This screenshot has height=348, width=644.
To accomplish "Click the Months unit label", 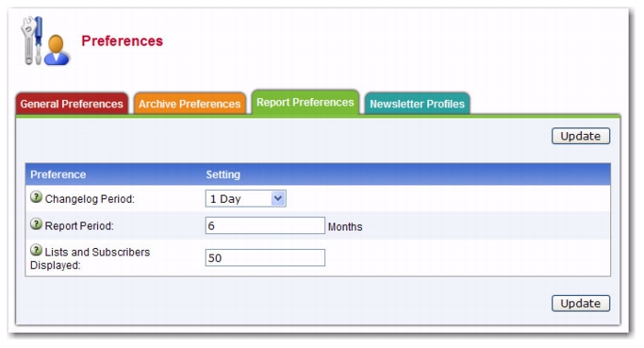I will tap(345, 226).
